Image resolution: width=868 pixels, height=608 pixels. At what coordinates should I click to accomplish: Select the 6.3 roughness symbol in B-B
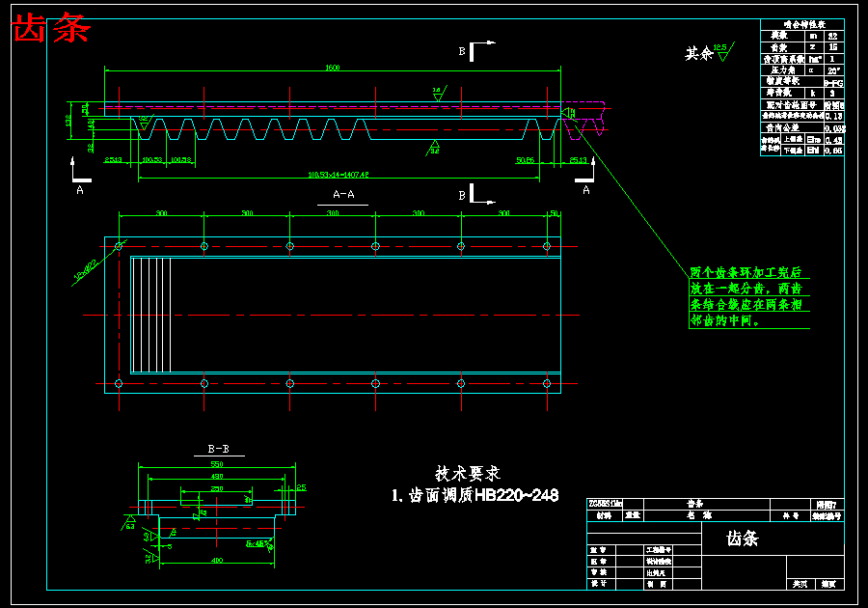pos(129,523)
